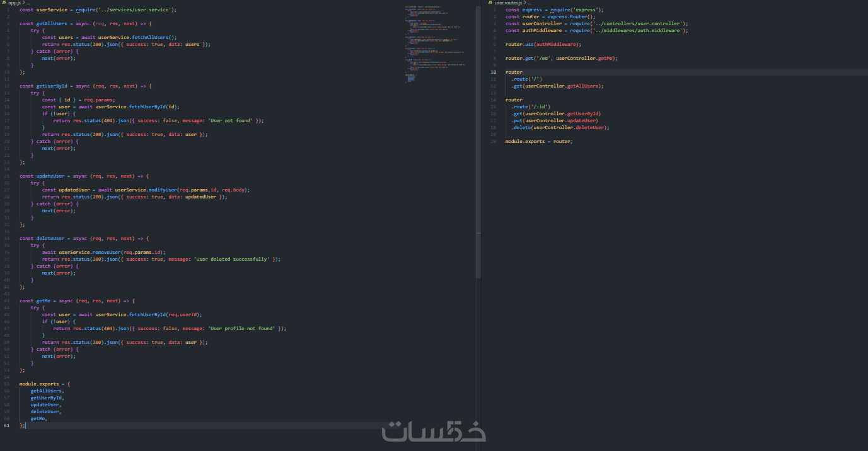This screenshot has width=868, height=451.
Task: Open the user.routes.js breadcrumb item
Action: [x=508, y=3]
